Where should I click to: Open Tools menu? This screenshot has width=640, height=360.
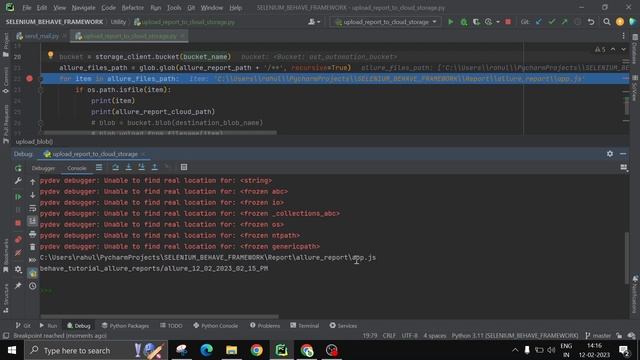[x=174, y=8]
